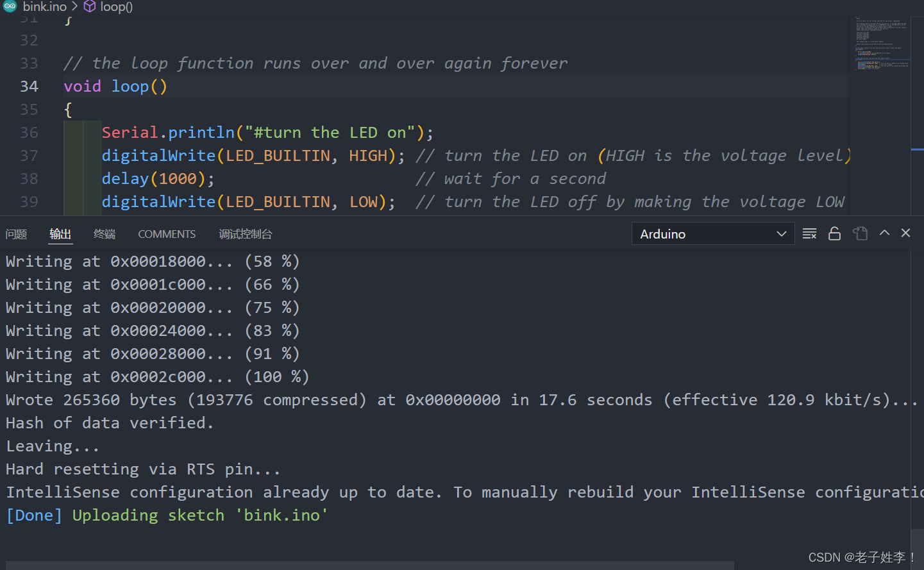Select the 输出 tab

coord(60,234)
